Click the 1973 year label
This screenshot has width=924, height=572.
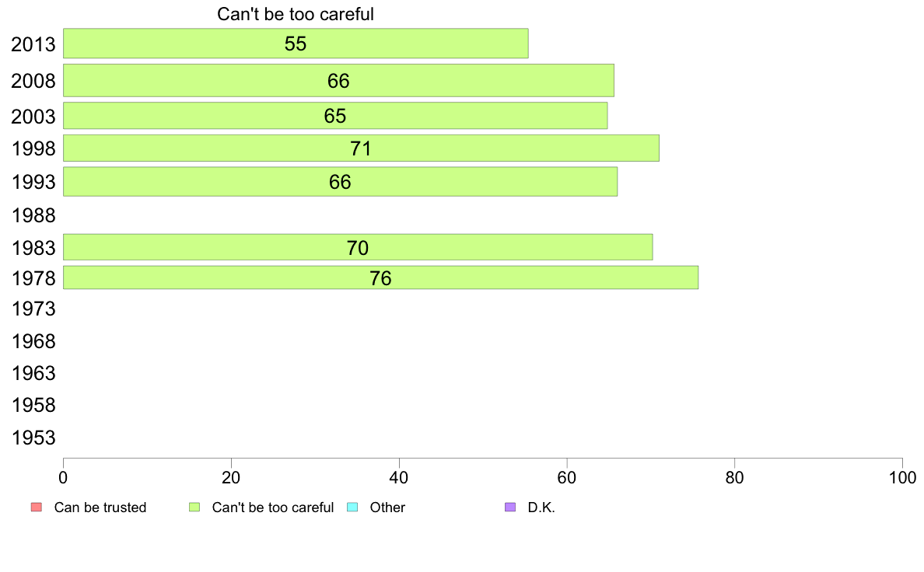(33, 309)
